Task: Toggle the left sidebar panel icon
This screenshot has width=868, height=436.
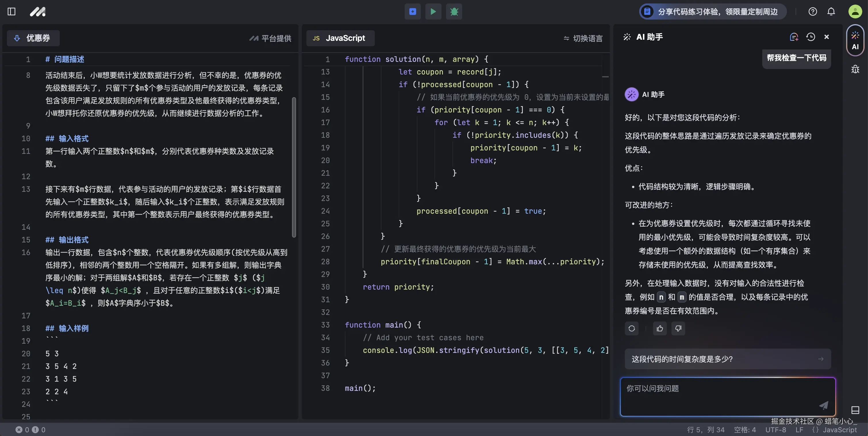Action: point(11,12)
